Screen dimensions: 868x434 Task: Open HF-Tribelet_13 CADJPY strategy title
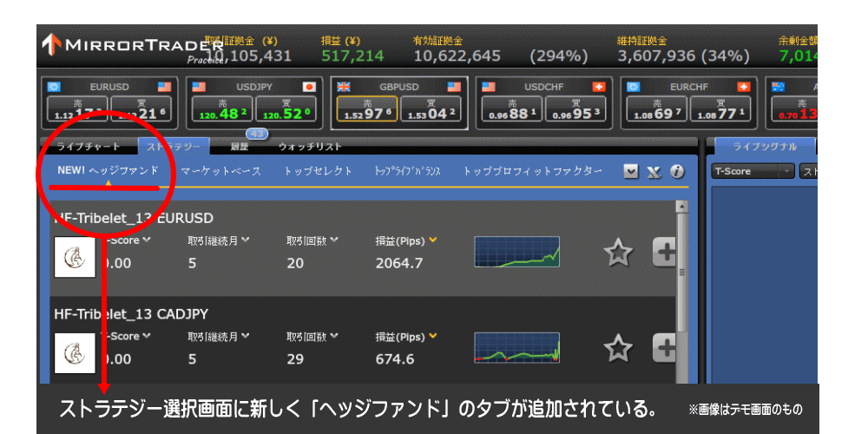[x=131, y=314]
